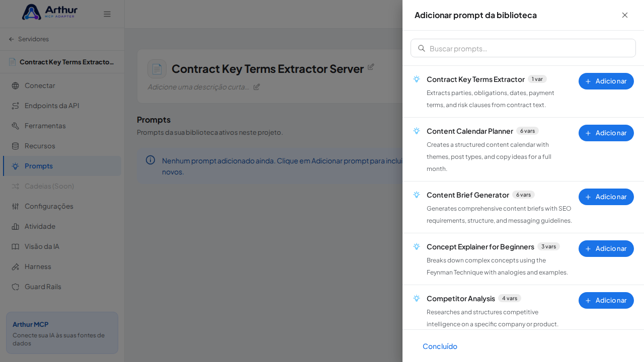644x362 pixels.
Task: Click the 6 vars badge on Content Calendar Planner
Action: [x=527, y=131]
